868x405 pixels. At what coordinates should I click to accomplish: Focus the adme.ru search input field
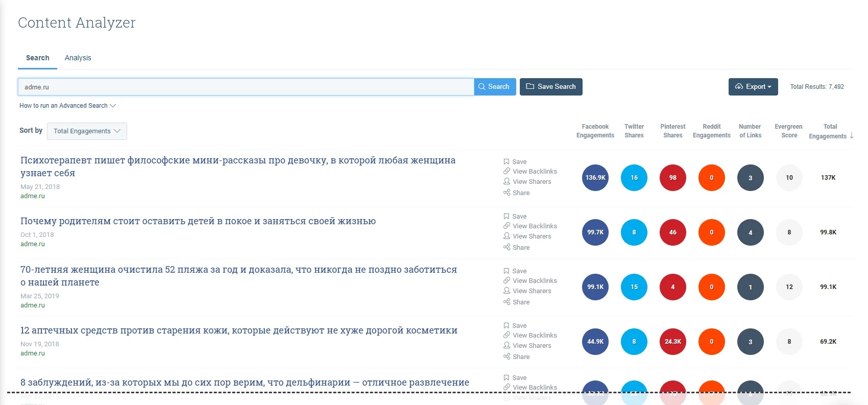246,87
